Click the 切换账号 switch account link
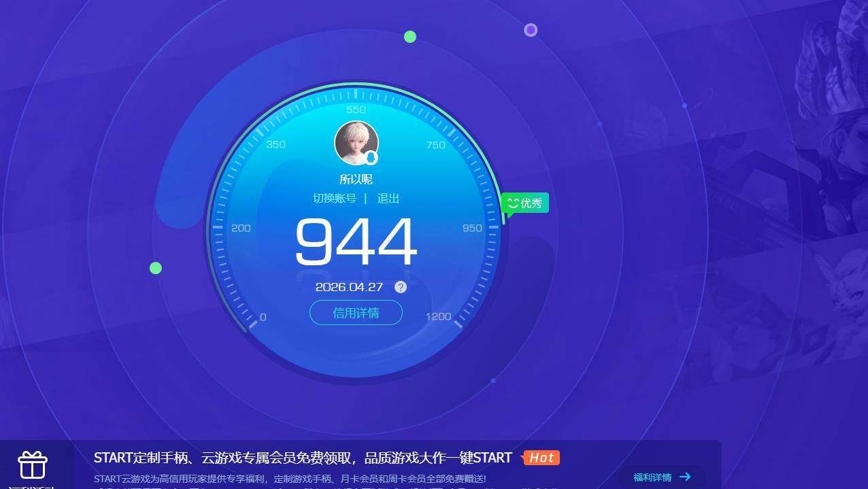Screen dimensions: 868x489 335,199
